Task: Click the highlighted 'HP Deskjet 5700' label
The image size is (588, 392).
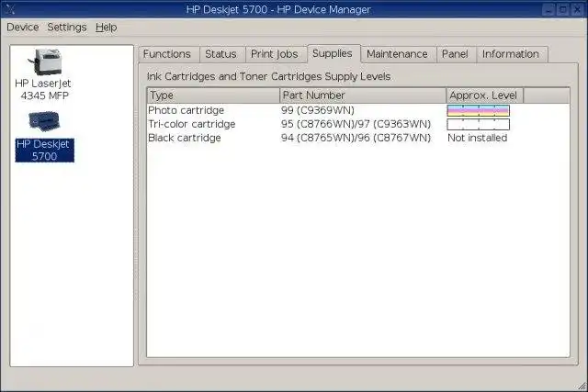Action: click(x=44, y=151)
